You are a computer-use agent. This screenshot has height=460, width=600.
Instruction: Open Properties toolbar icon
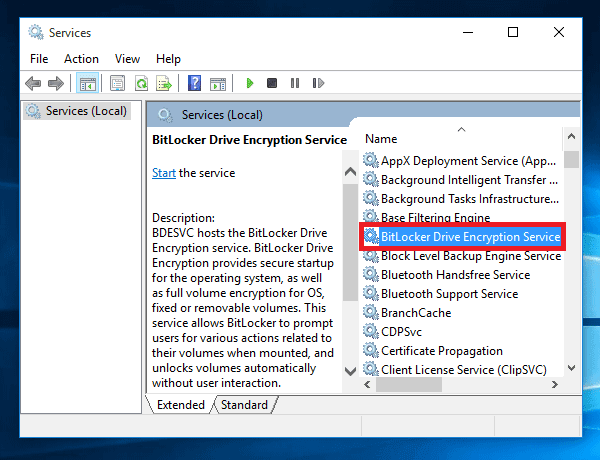point(117,83)
